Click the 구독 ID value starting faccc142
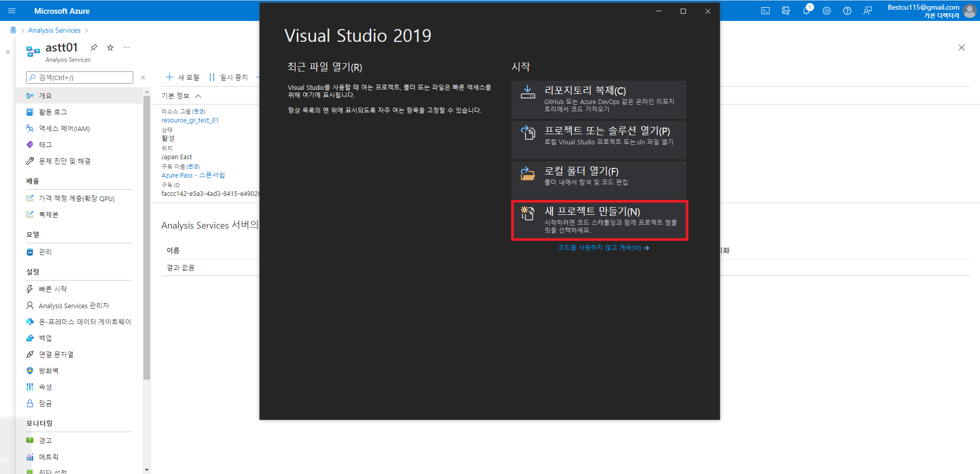 click(x=210, y=194)
